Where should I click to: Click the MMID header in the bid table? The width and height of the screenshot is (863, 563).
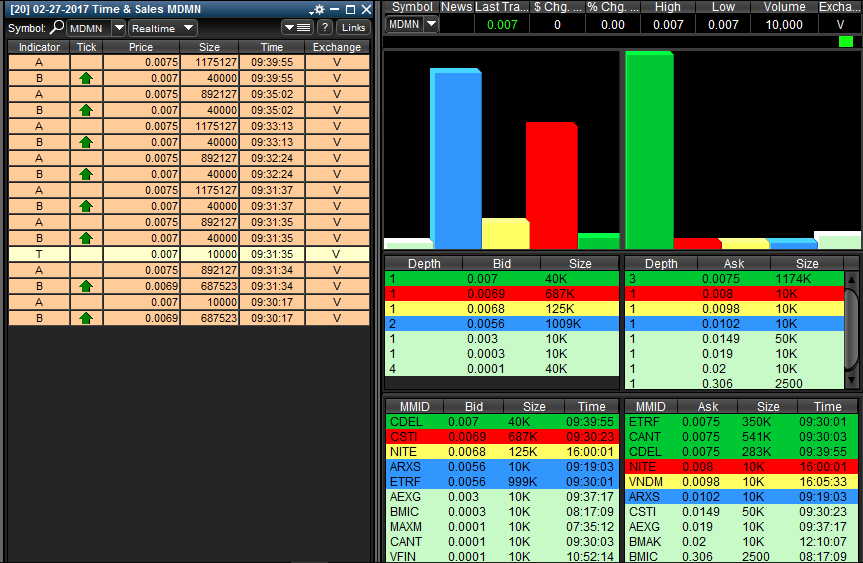[x=414, y=407]
